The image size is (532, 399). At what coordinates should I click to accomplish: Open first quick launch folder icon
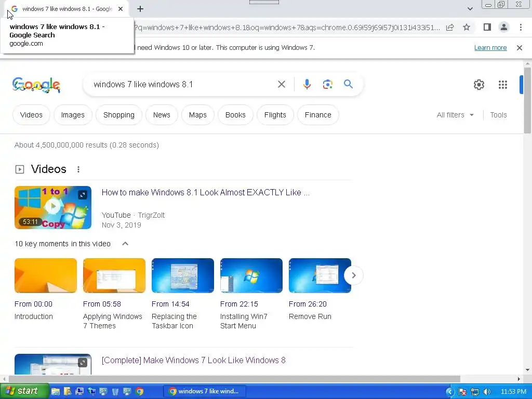point(55,392)
